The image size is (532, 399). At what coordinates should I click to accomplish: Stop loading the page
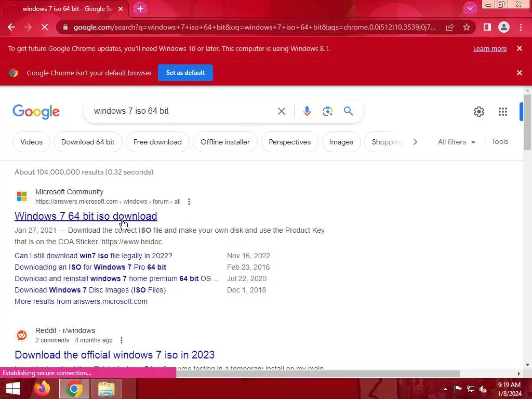click(45, 27)
